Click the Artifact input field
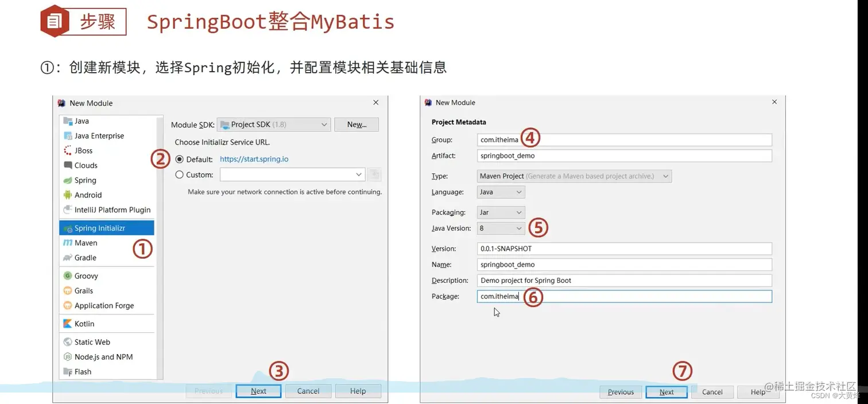 [x=625, y=156]
